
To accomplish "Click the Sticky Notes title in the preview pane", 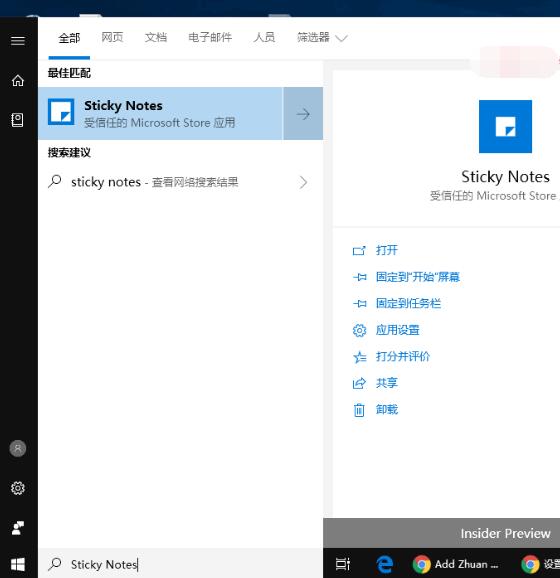I will tap(505, 177).
